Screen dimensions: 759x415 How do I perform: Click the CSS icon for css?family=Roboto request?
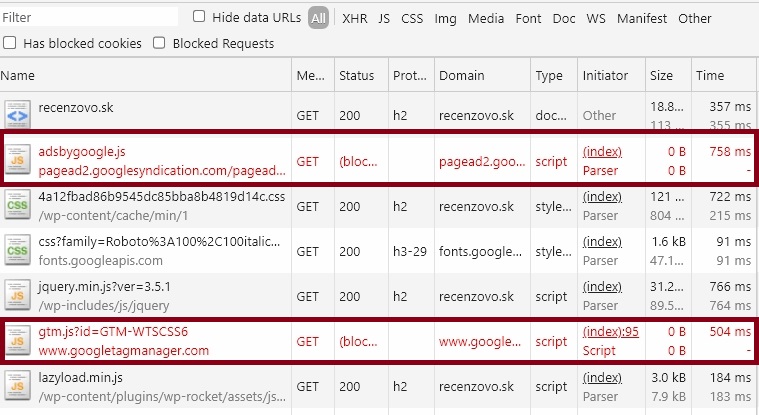point(17,249)
